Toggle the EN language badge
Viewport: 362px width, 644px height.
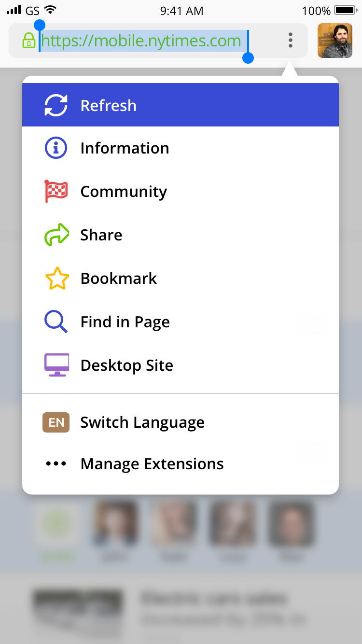[56, 422]
